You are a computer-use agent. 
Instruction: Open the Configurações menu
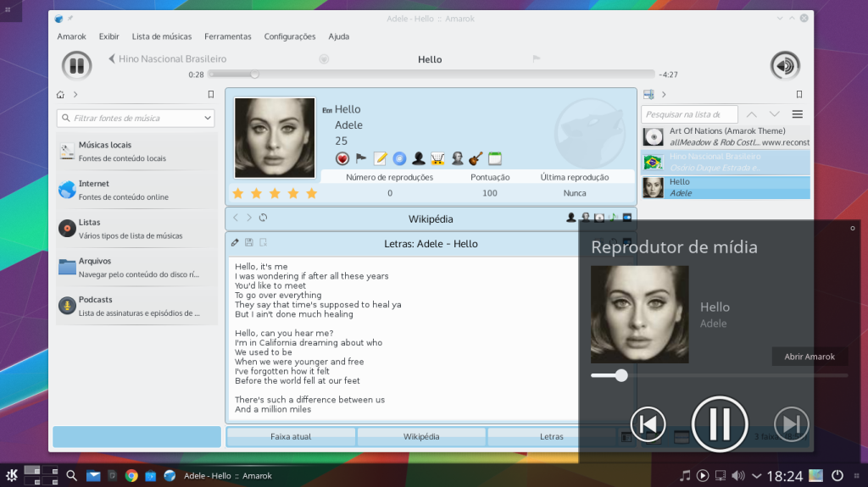pos(290,36)
